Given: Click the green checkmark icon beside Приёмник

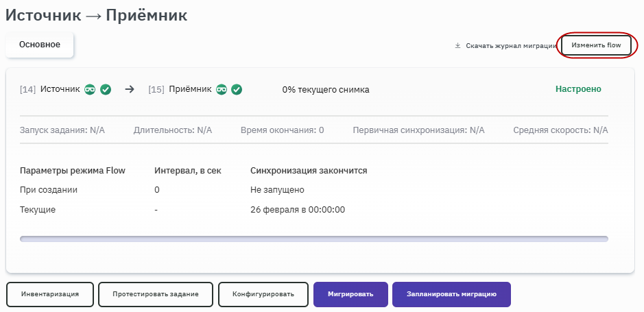Looking at the screenshot, I should coord(237,89).
